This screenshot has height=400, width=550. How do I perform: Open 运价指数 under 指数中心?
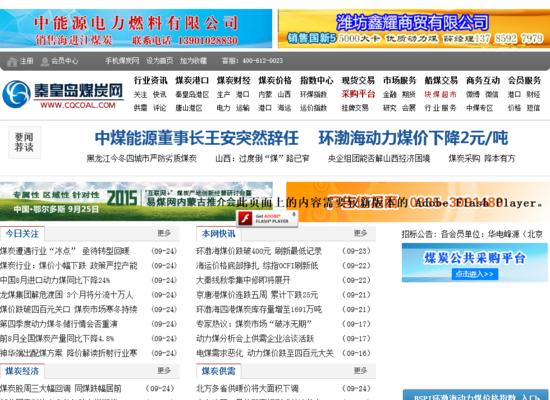point(313,108)
